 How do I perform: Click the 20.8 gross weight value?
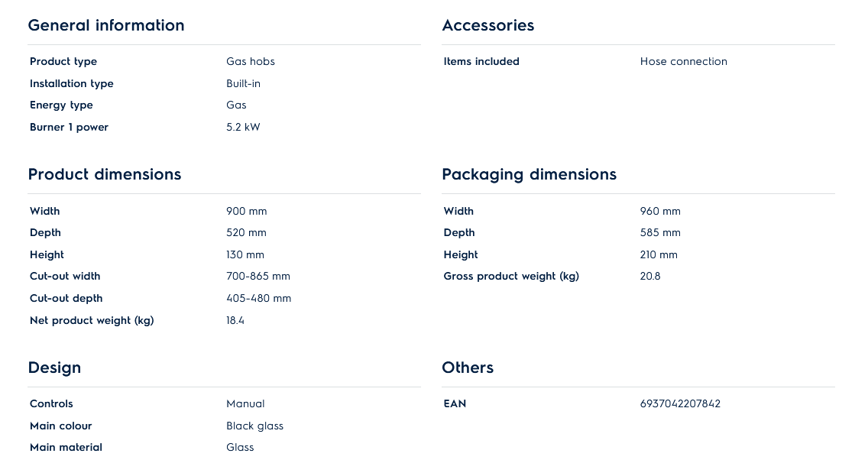(650, 276)
